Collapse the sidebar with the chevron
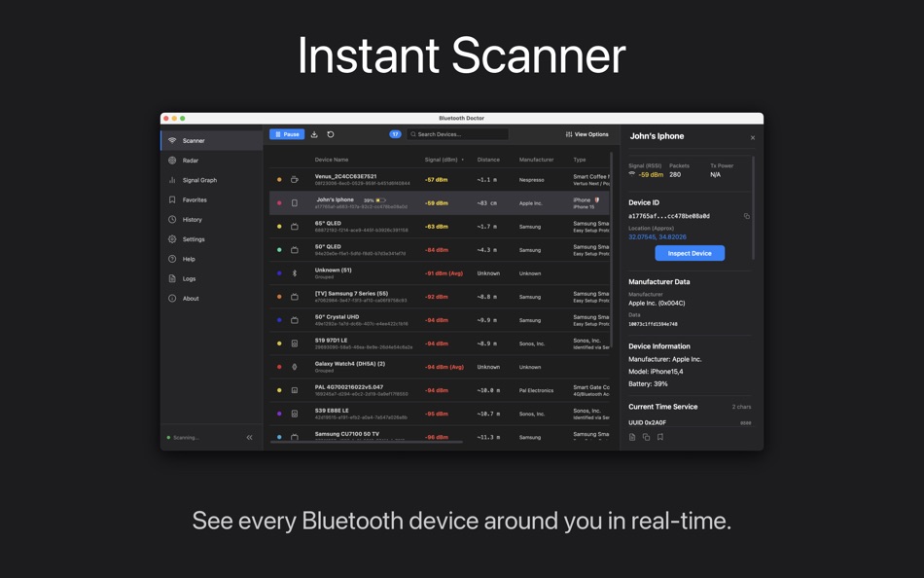 coord(249,437)
